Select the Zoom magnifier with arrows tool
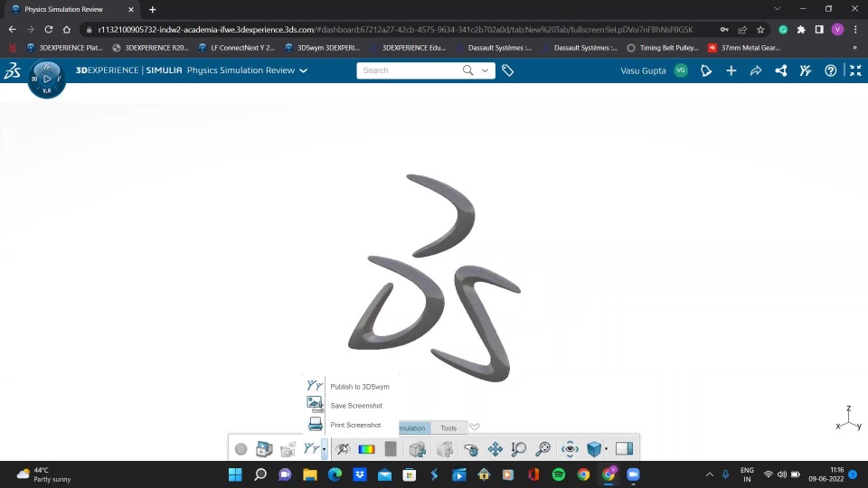The width and height of the screenshot is (868, 488). point(519,449)
